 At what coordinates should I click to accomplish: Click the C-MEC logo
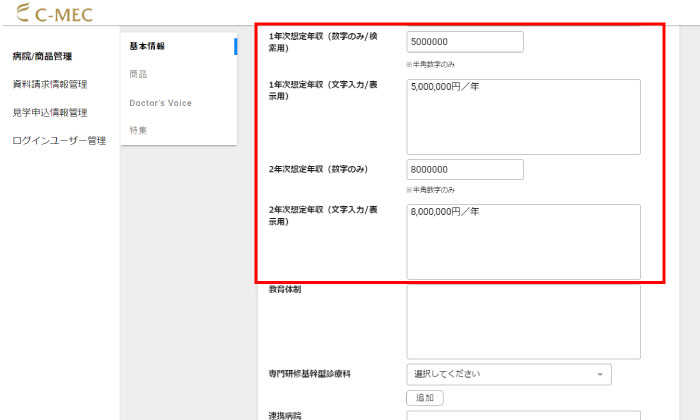click(x=54, y=12)
